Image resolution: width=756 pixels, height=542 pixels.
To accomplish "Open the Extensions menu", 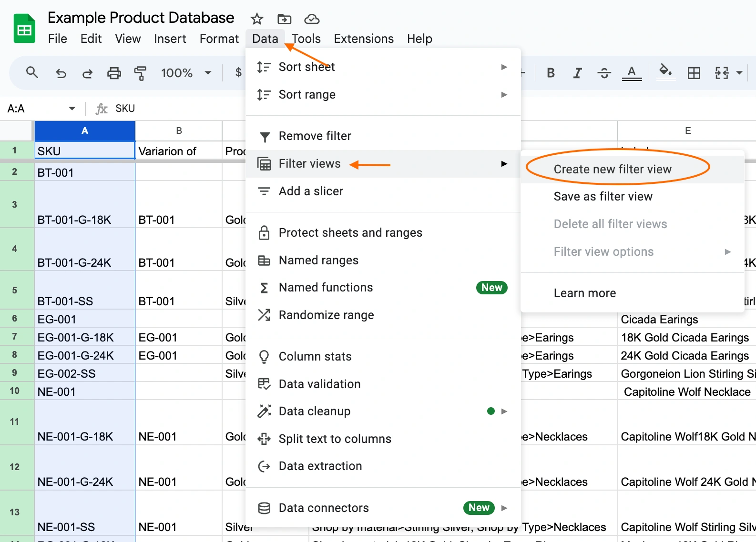I will tap(364, 39).
